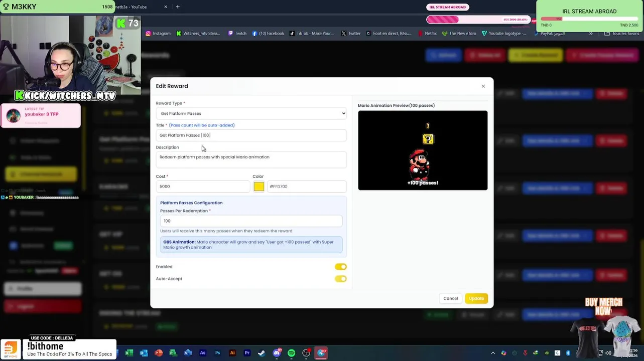Open Premiere Pro from the taskbar
This screenshot has width=644, height=361.
(247, 353)
